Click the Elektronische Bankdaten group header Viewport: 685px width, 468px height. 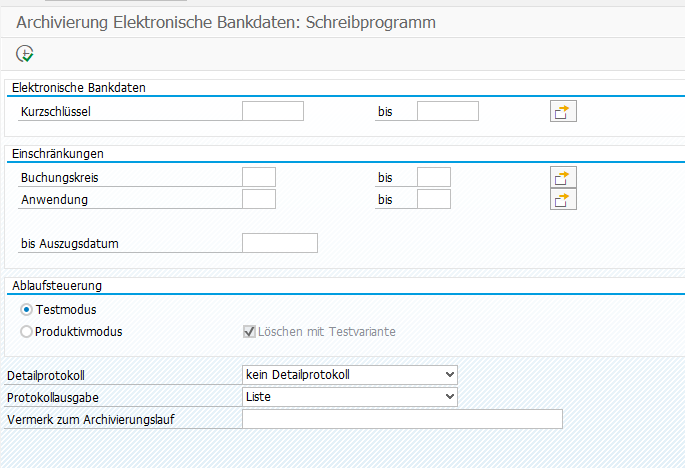point(79,87)
